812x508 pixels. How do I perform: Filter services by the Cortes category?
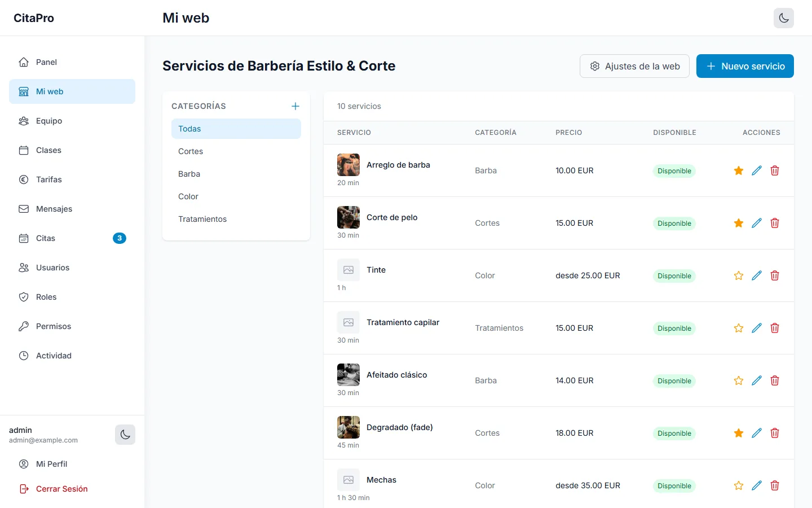pyautogui.click(x=236, y=151)
